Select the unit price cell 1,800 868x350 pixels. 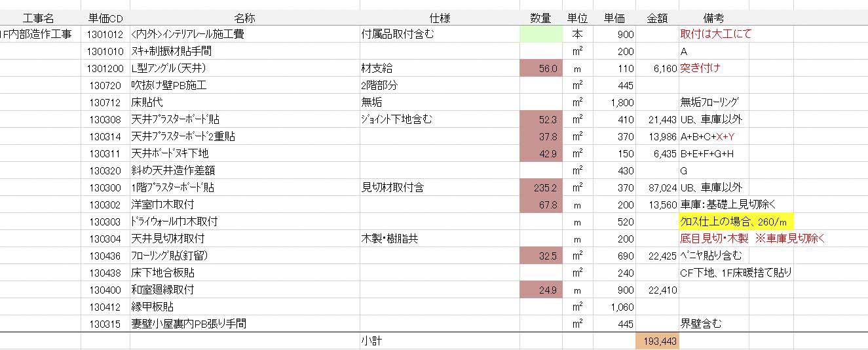tap(615, 102)
